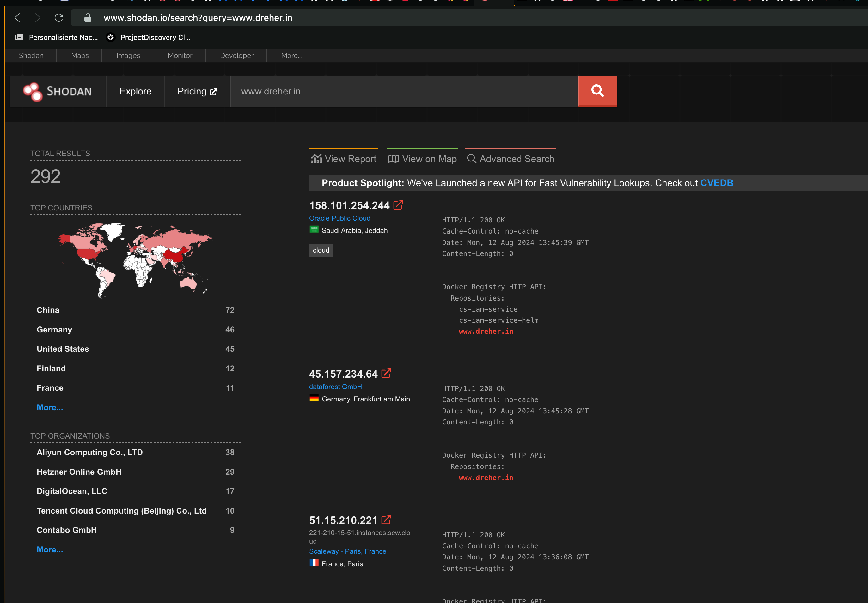
Task: Click the 292 total results number
Action: (45, 176)
